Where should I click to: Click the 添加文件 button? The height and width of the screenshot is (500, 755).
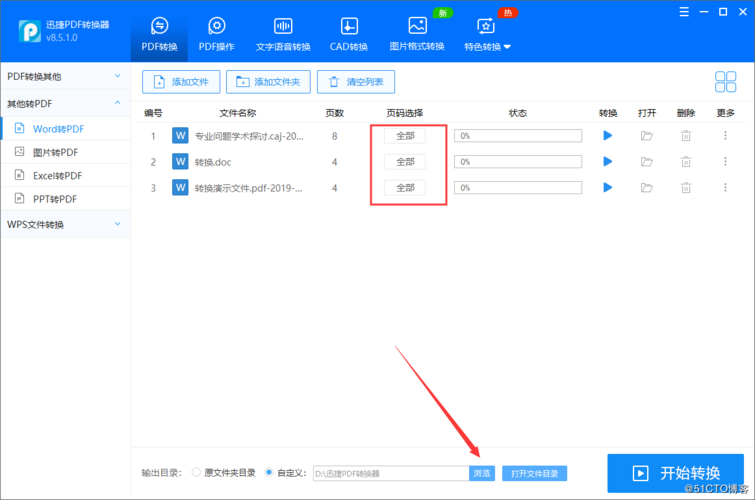[181, 82]
